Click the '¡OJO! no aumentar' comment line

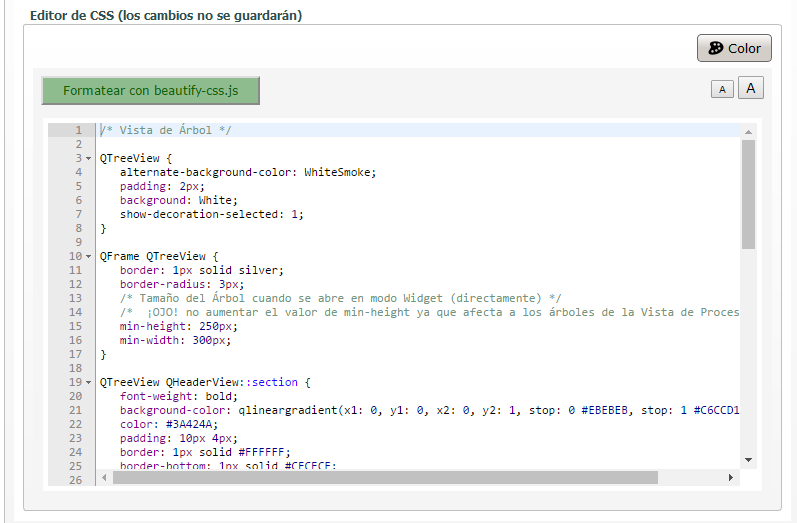click(430, 312)
